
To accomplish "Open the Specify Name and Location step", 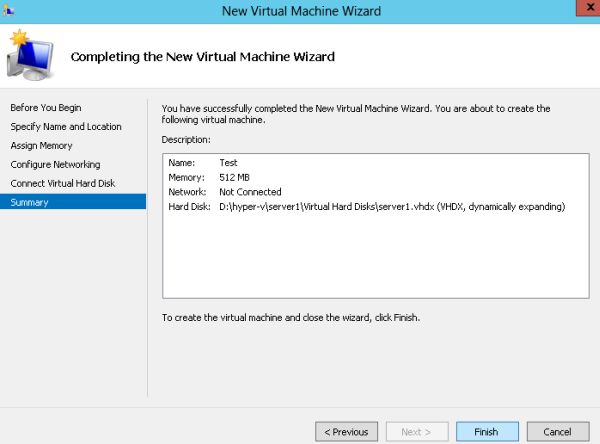I will click(66, 127).
